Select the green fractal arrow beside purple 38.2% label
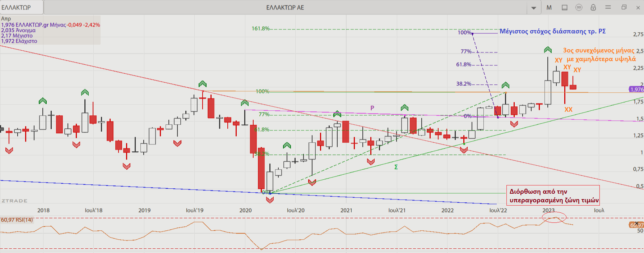 pos(505,85)
